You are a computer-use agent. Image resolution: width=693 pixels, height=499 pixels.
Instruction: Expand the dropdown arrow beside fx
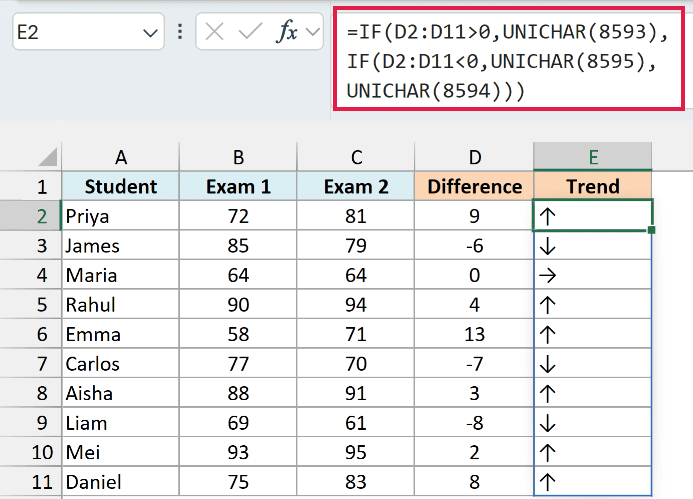(313, 32)
